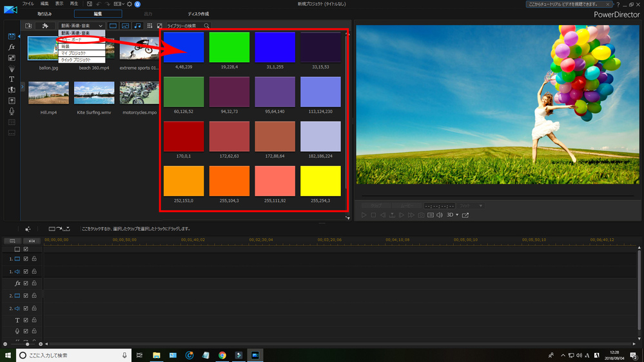Select the Kite Surfing.wmv thumbnail

tap(94, 92)
